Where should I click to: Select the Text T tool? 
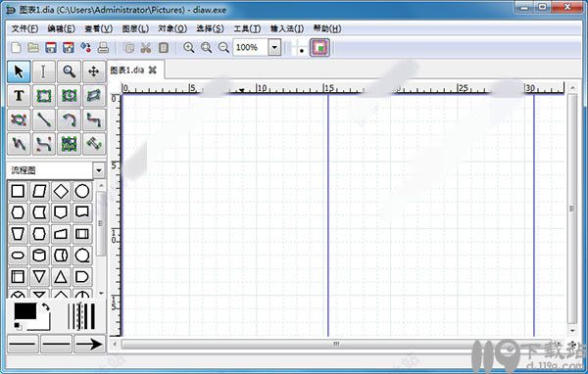pyautogui.click(x=19, y=96)
